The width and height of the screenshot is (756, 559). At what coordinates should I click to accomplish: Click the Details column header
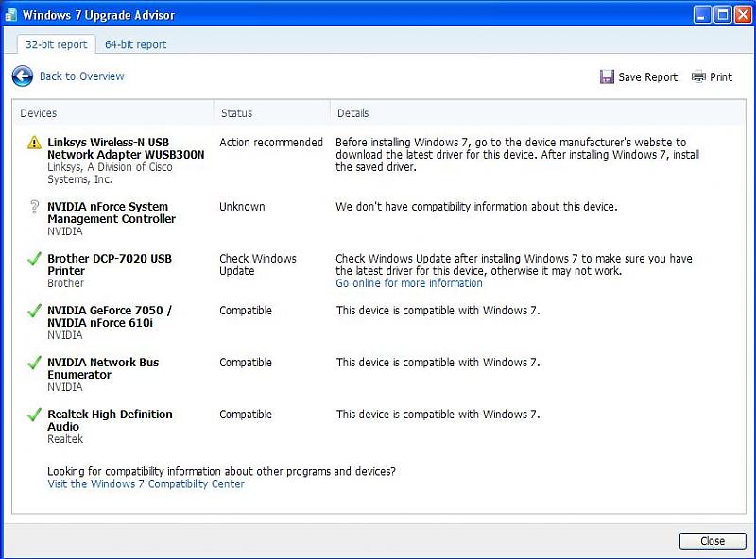[352, 113]
